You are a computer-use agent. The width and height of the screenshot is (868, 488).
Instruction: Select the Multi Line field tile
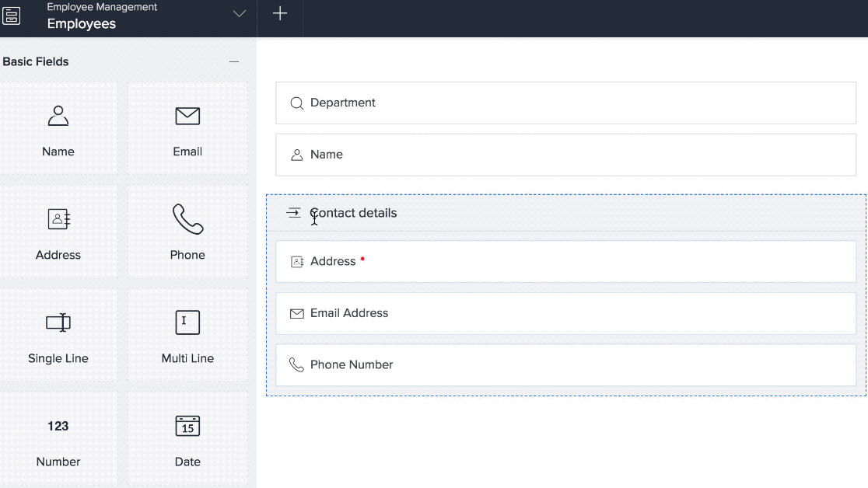pyautogui.click(x=187, y=336)
